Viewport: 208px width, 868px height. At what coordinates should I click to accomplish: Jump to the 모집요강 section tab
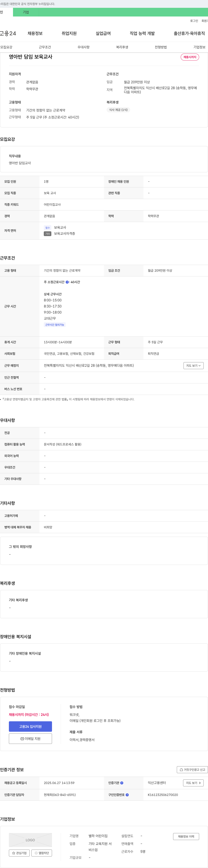click(x=6, y=47)
